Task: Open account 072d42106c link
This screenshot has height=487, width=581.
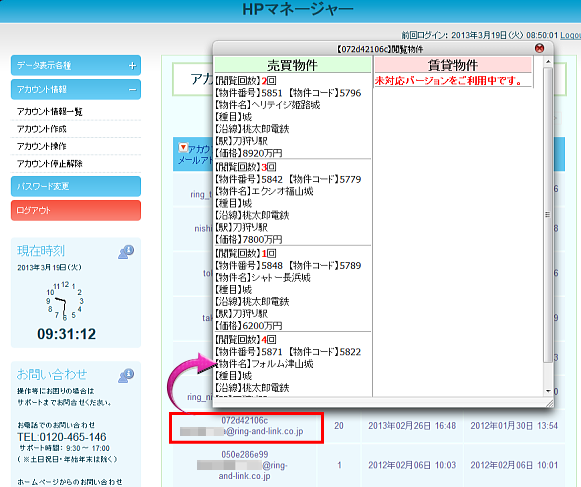Action: (245, 420)
